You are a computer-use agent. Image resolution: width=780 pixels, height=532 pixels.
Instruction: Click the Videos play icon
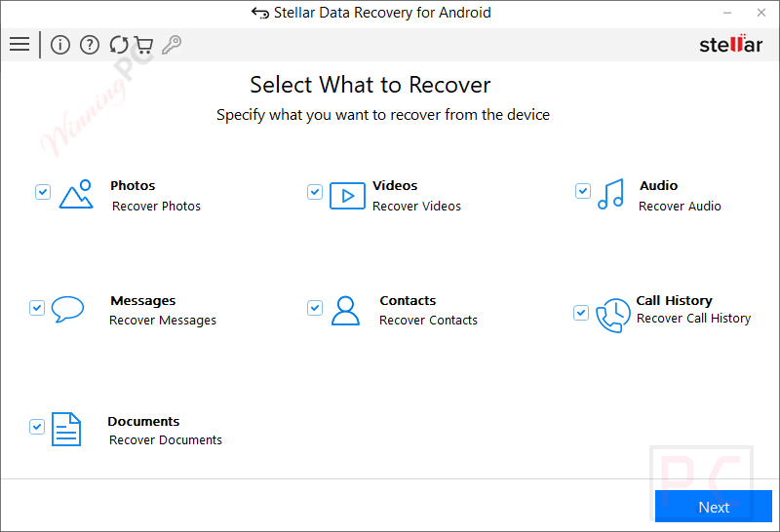[x=347, y=196]
